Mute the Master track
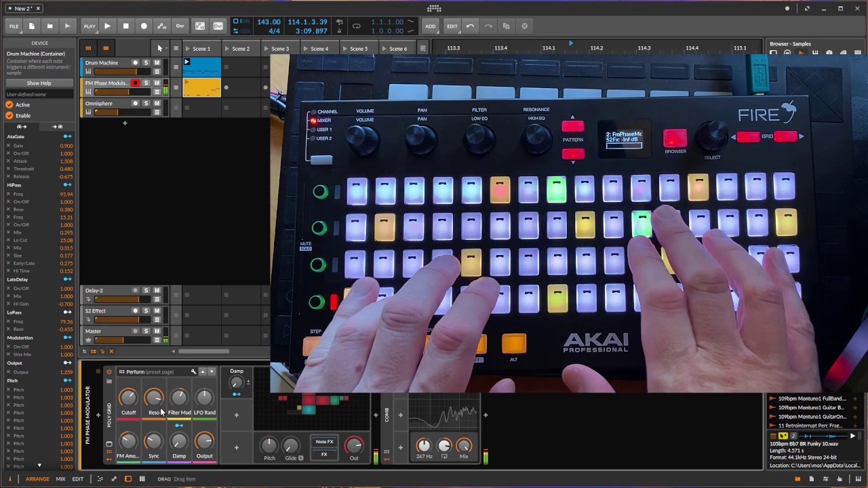 (x=157, y=331)
